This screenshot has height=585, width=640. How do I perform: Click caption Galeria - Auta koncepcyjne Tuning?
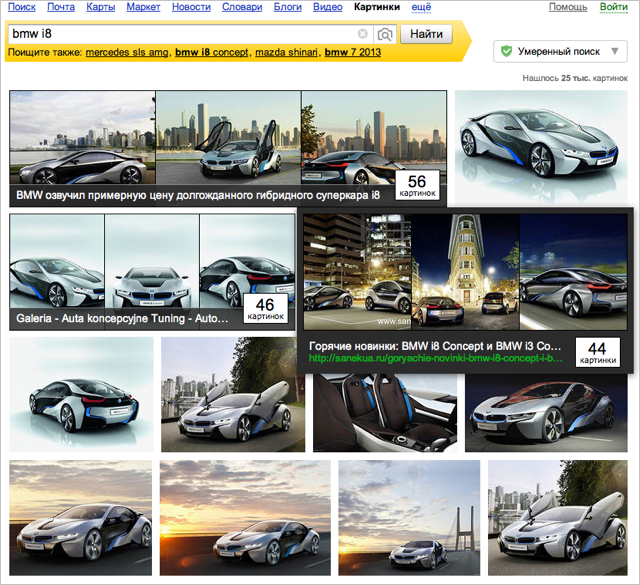(122, 318)
